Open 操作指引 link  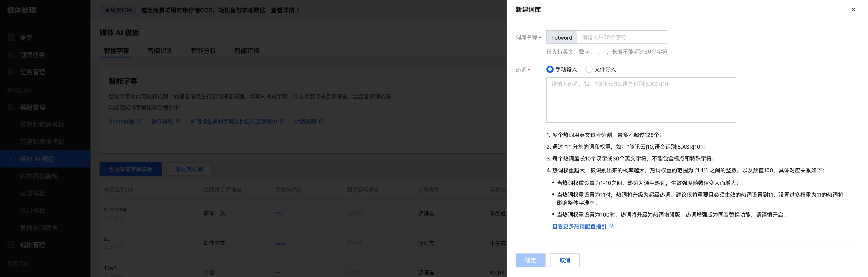click(162, 121)
